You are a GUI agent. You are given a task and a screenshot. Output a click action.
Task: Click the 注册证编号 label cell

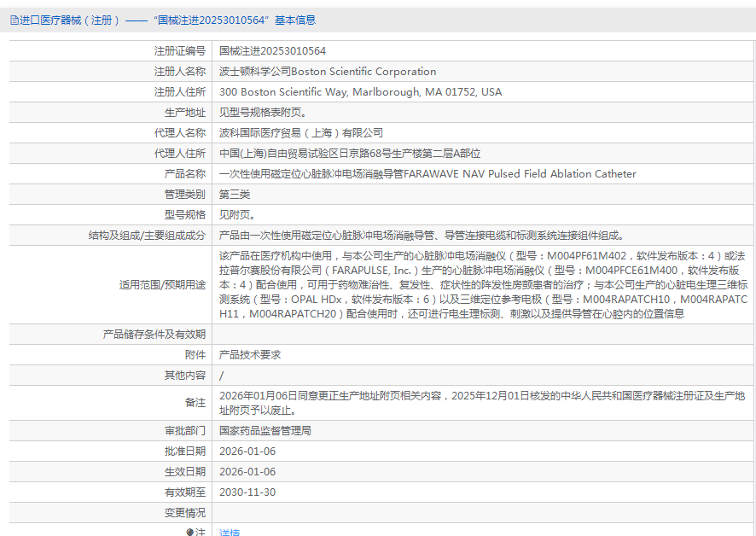point(180,51)
